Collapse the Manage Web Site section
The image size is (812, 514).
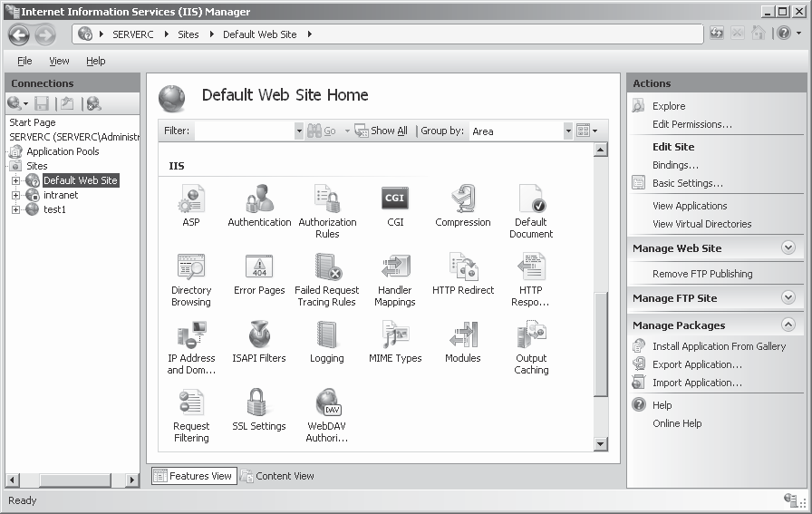coord(788,247)
